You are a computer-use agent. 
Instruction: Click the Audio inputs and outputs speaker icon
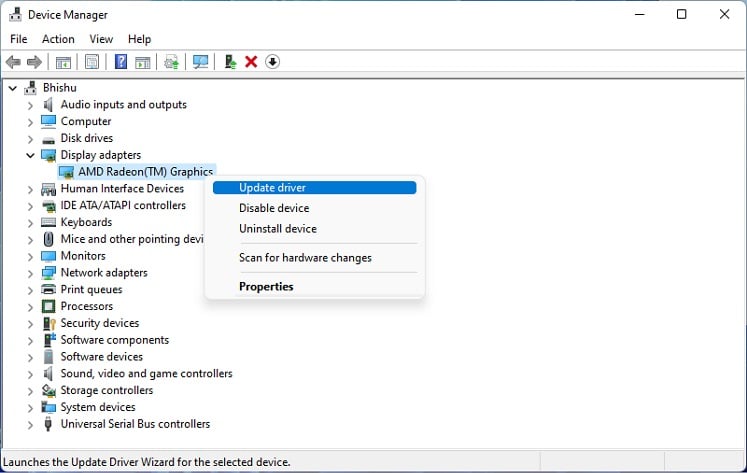click(x=48, y=105)
